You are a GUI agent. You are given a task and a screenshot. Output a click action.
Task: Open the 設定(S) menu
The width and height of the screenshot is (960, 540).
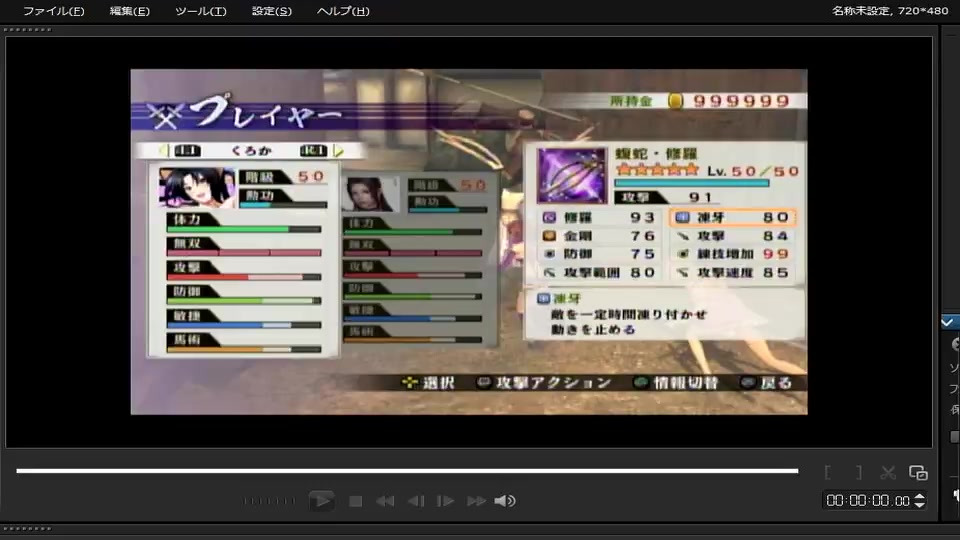click(x=272, y=11)
